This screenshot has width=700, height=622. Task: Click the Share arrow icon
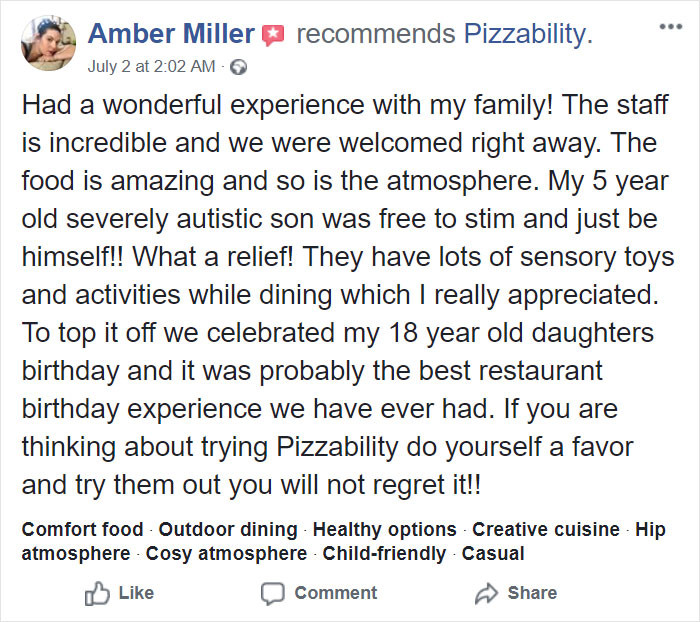(x=486, y=593)
